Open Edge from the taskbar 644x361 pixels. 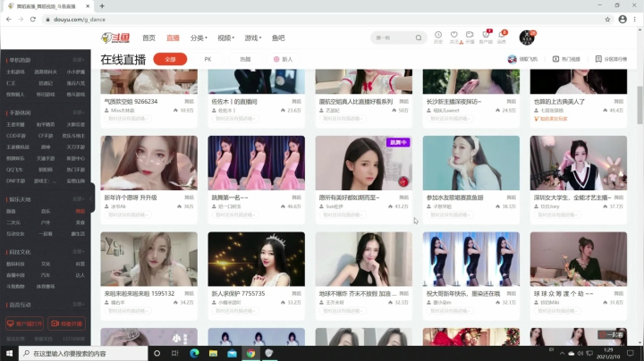coord(194,353)
